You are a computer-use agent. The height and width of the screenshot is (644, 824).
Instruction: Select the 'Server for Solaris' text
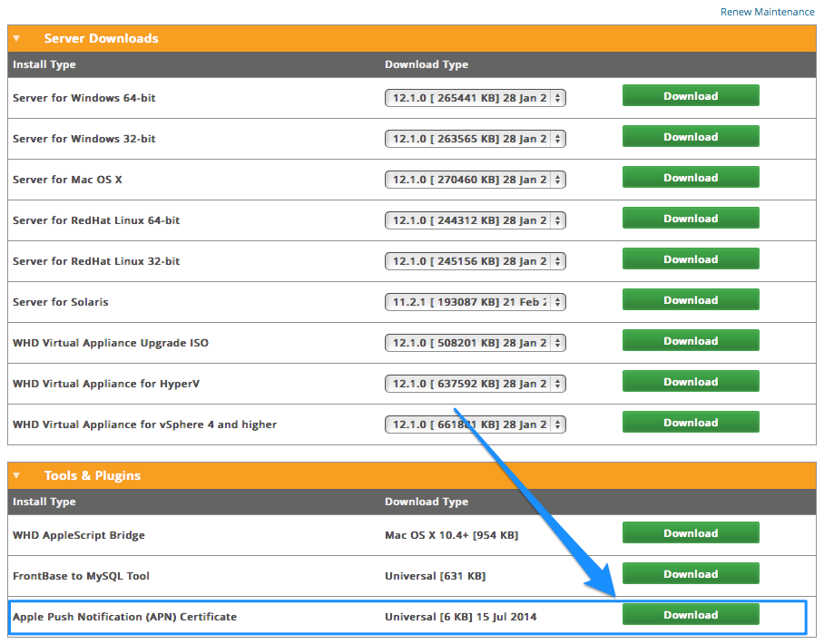click(61, 302)
